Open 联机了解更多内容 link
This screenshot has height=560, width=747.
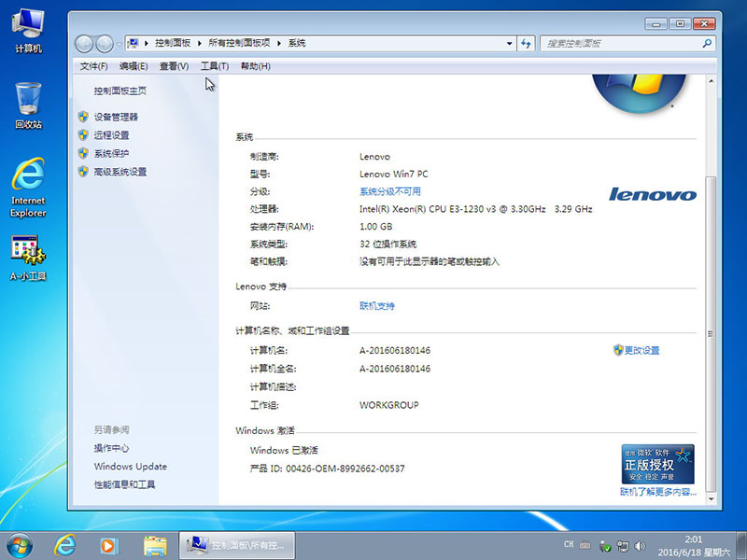pyautogui.click(x=658, y=492)
